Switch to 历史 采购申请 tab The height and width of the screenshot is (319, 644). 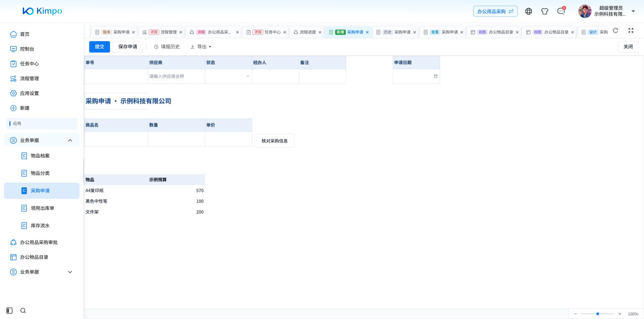point(396,32)
